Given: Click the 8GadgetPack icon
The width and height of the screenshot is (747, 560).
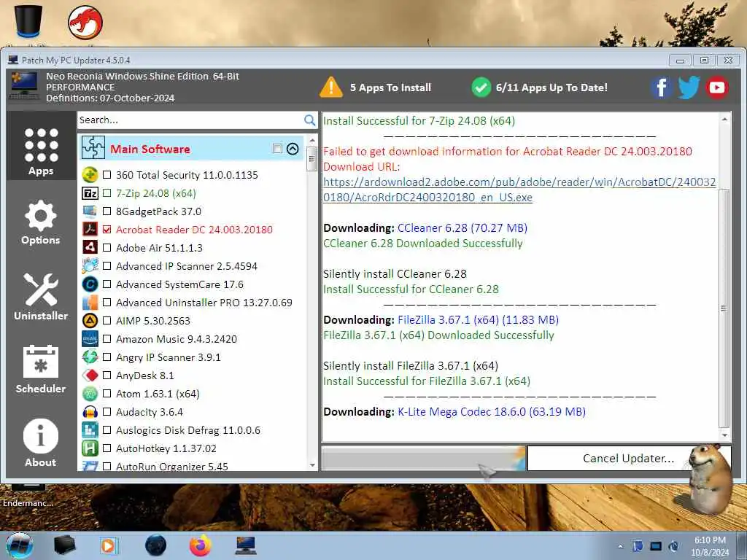Looking at the screenshot, I should coord(90,211).
